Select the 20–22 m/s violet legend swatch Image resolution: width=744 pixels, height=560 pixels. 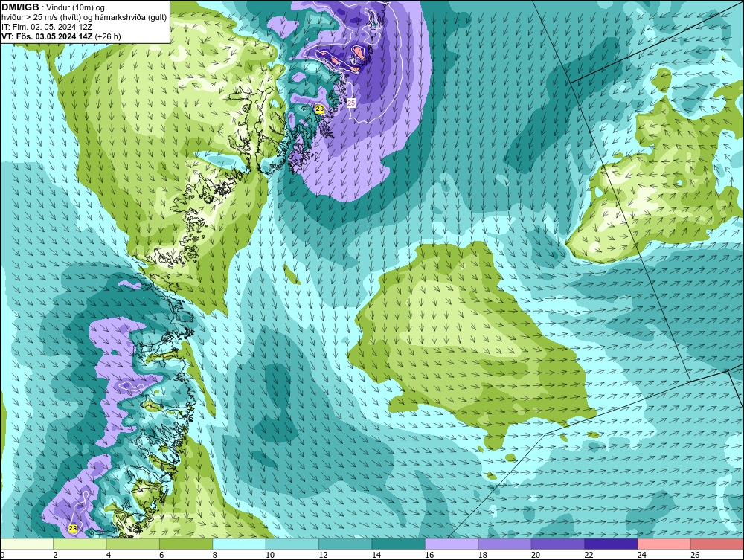(558, 544)
